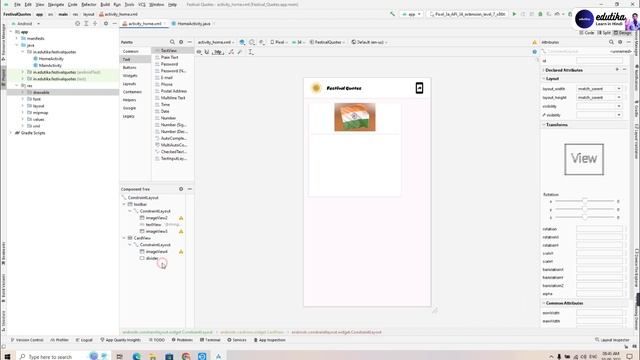The image size is (640, 360).
Task: Open the Refactor menu
Action: click(x=89, y=4)
